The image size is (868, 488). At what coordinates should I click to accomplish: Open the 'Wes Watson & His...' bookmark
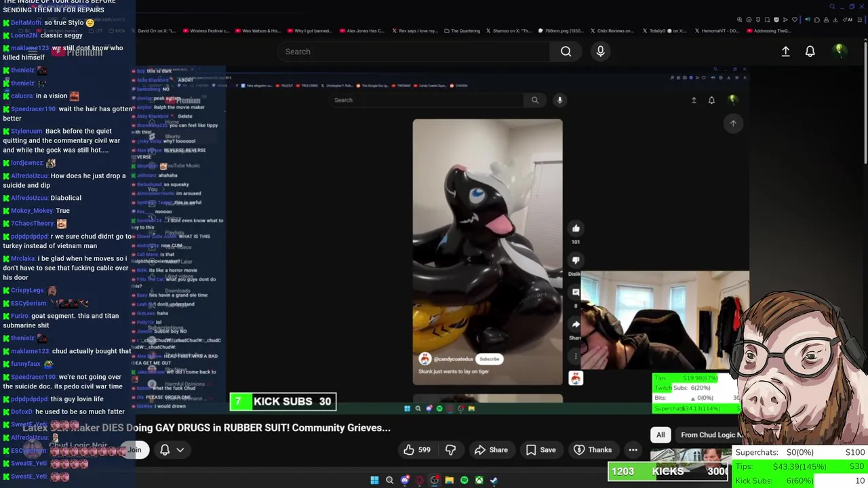tap(258, 30)
